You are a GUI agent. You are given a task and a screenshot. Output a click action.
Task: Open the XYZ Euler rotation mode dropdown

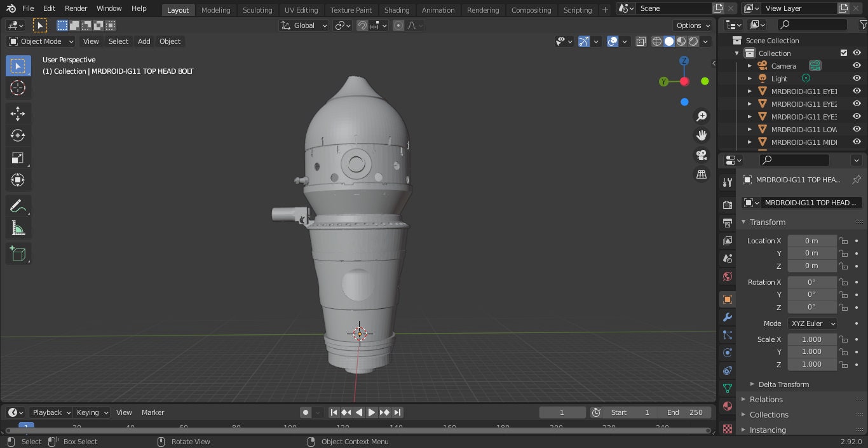coord(812,323)
